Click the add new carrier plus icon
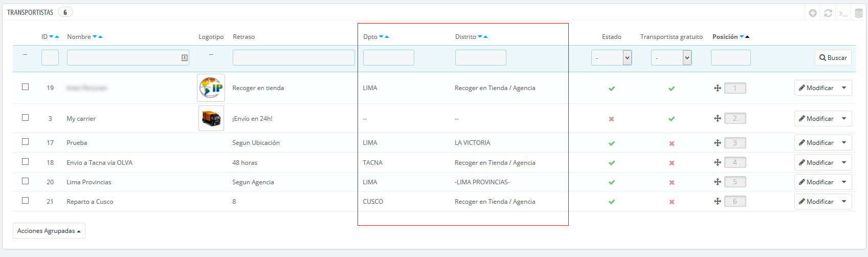 (x=812, y=13)
